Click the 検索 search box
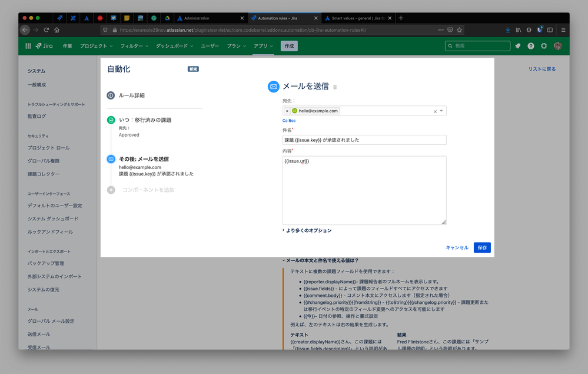The image size is (588, 374). coord(477,46)
